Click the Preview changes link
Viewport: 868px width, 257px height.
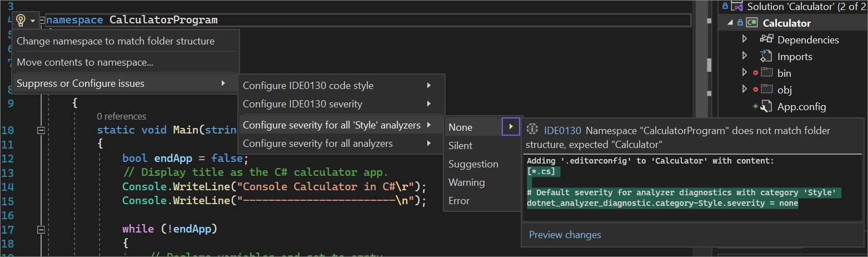[565, 235]
